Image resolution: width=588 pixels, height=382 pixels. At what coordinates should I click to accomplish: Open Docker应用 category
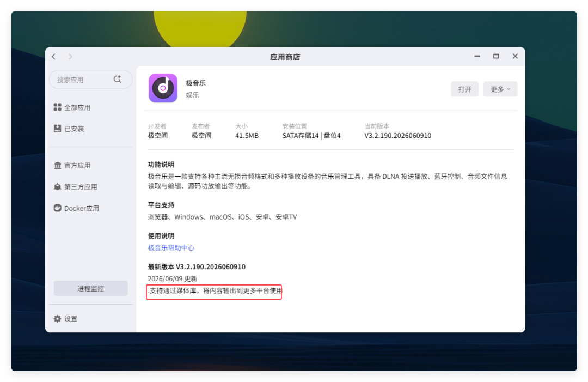tap(81, 208)
